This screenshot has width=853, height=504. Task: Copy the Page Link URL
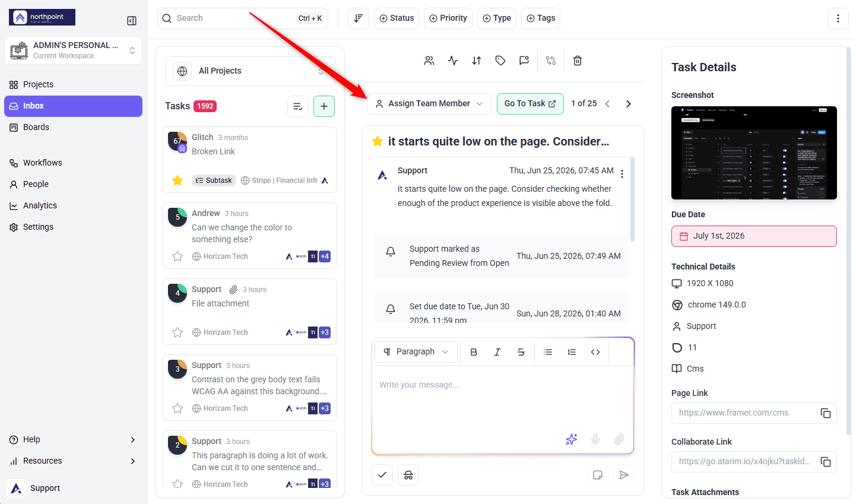pyautogui.click(x=826, y=413)
